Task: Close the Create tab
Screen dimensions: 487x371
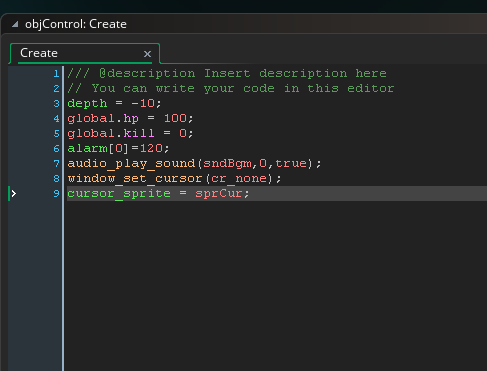Action: pyautogui.click(x=147, y=54)
